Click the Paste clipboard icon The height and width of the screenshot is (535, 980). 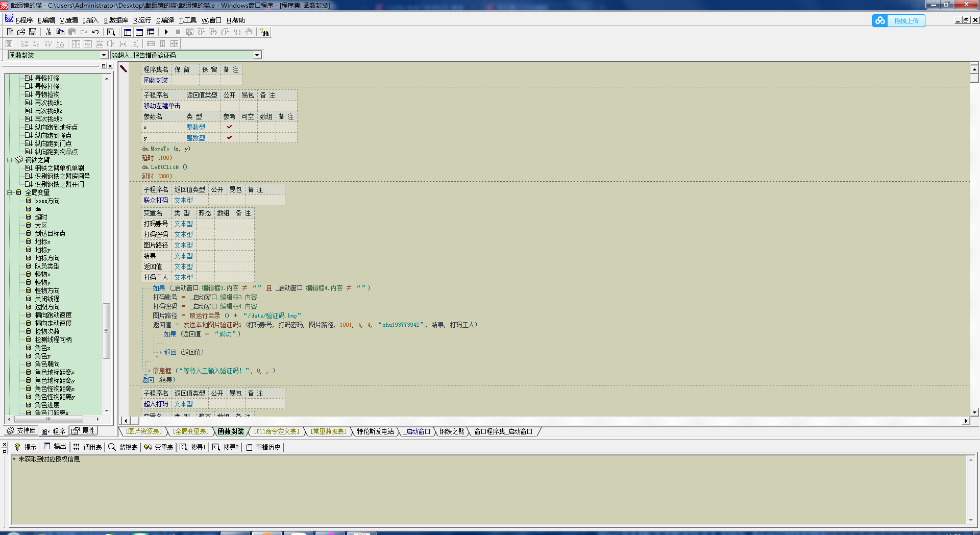point(72,32)
